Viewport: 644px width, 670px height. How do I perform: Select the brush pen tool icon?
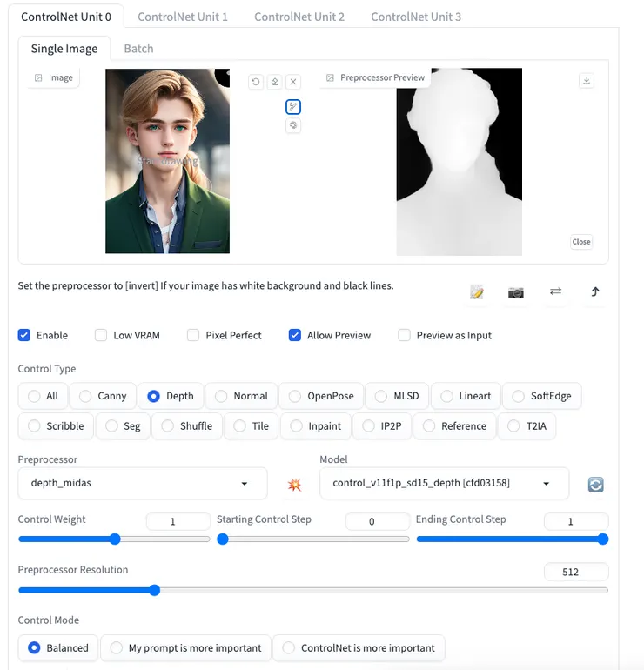[x=293, y=107]
